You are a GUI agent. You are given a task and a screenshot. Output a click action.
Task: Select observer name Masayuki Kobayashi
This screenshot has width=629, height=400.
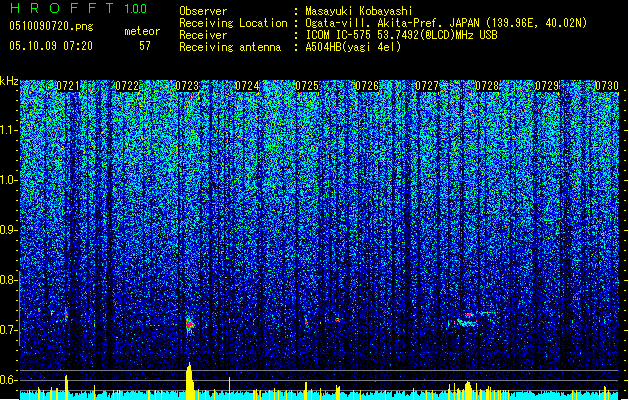[x=359, y=11]
